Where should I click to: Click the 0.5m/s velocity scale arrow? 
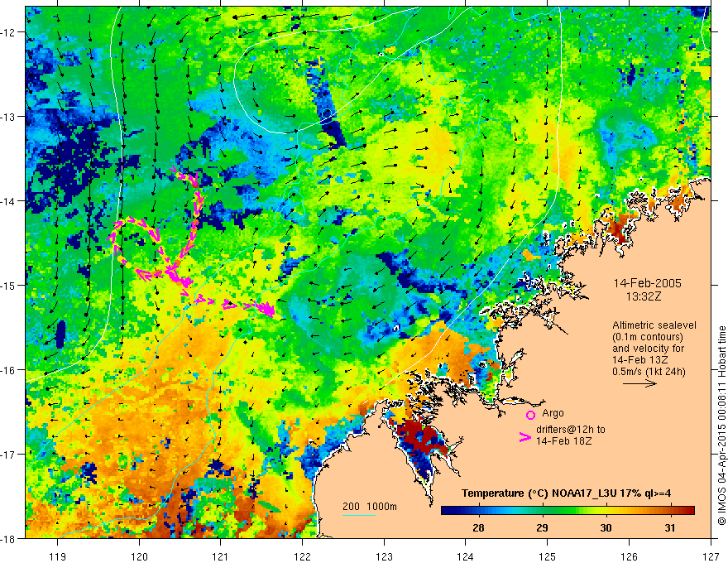point(639,383)
